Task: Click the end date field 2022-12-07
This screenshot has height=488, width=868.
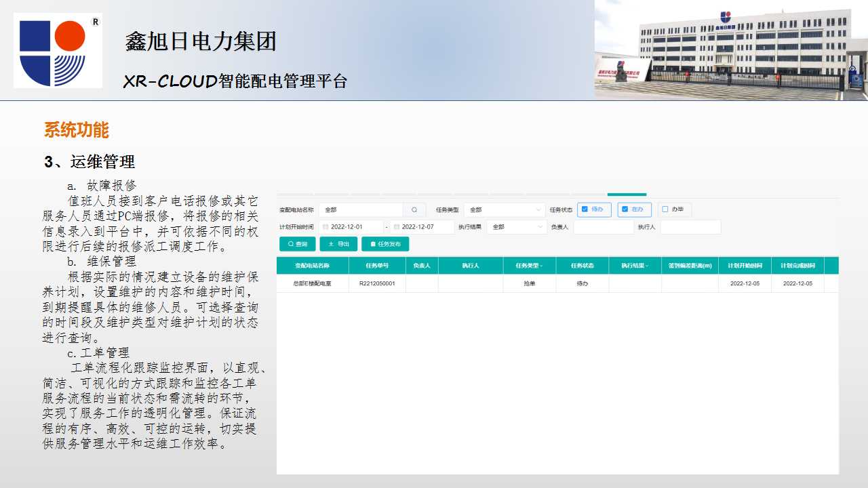Action: pos(422,227)
